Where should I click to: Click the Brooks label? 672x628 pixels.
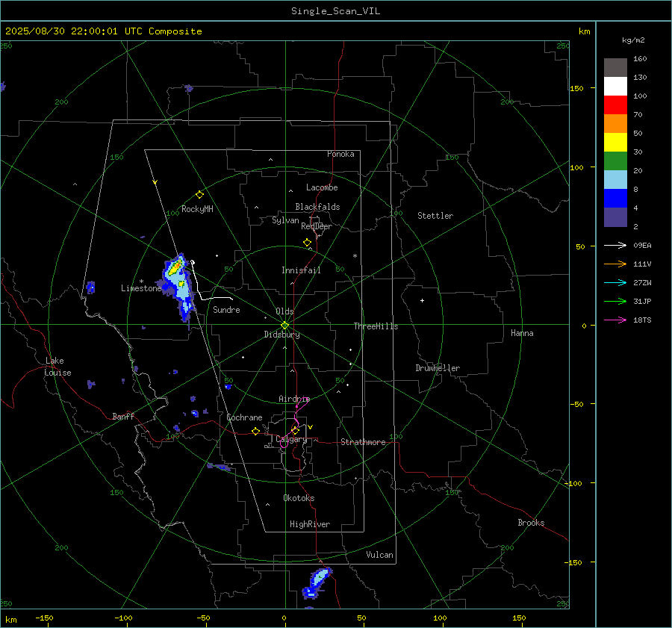(531, 523)
